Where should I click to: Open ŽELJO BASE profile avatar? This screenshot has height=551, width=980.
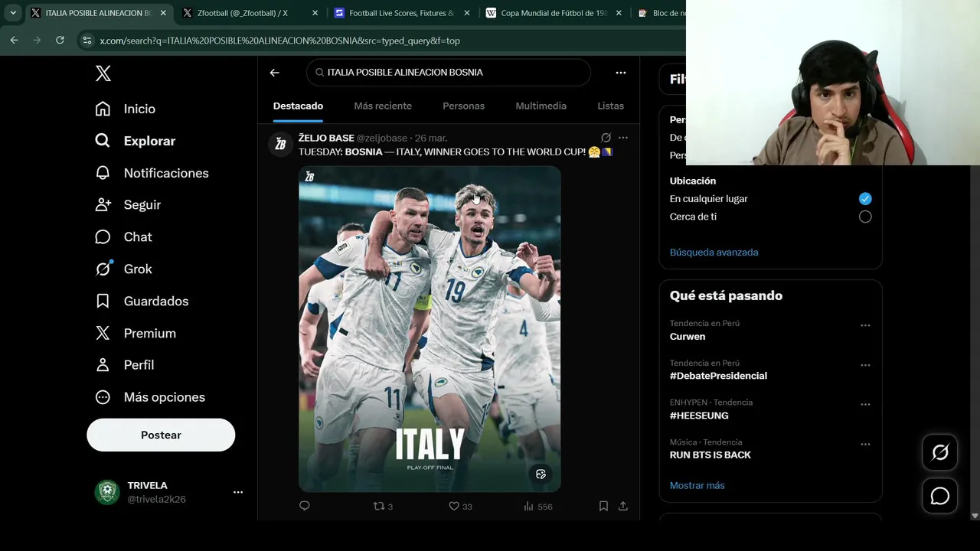[280, 144]
